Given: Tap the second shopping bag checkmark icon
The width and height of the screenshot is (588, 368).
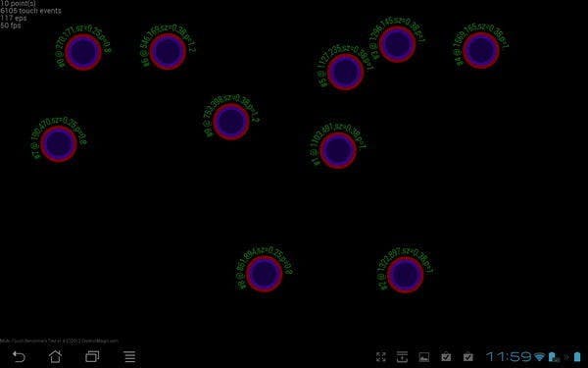Looking at the screenshot, I should point(468,356).
